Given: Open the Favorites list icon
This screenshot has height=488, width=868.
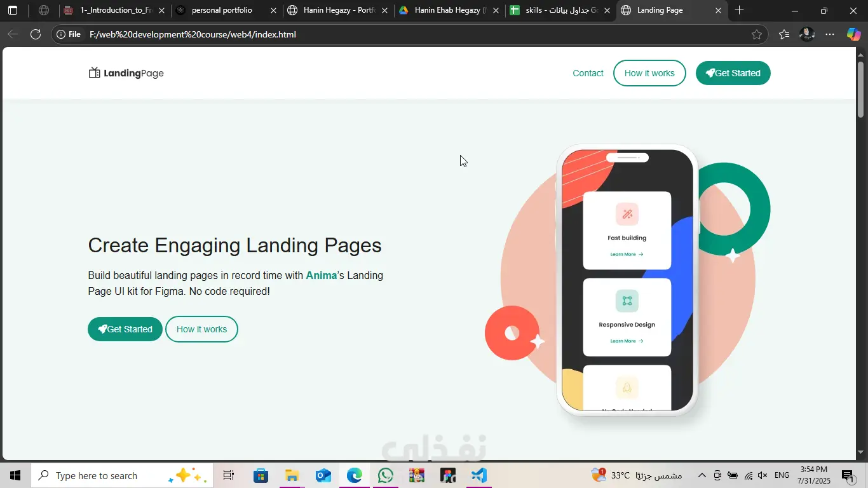Looking at the screenshot, I should [784, 34].
